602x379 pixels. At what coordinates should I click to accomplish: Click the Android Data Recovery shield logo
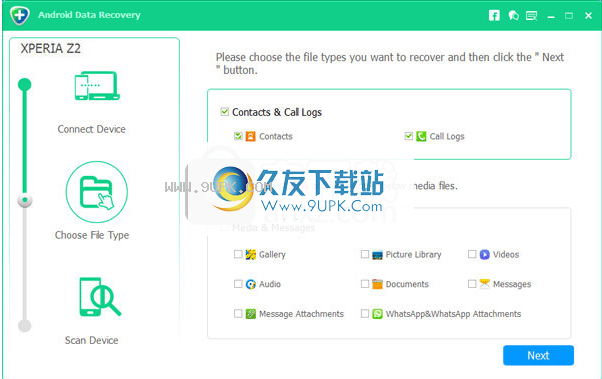20,15
